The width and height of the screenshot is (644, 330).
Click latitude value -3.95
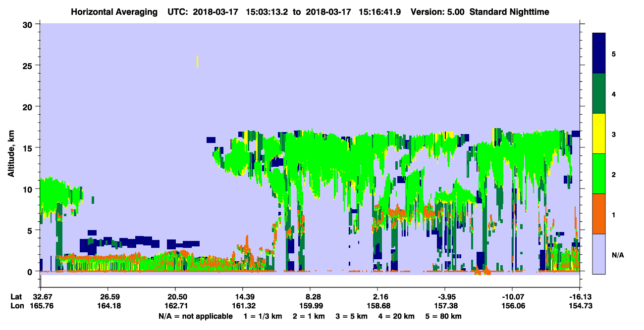point(445,297)
